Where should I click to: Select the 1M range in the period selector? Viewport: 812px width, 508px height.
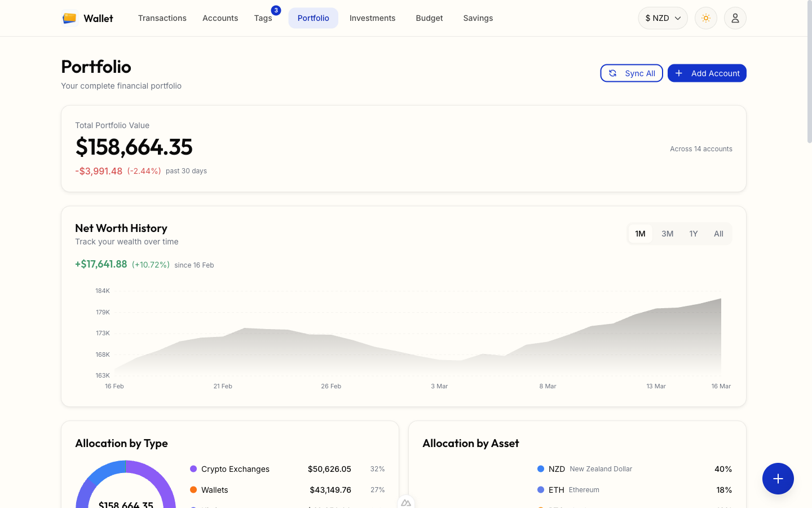coord(641,233)
